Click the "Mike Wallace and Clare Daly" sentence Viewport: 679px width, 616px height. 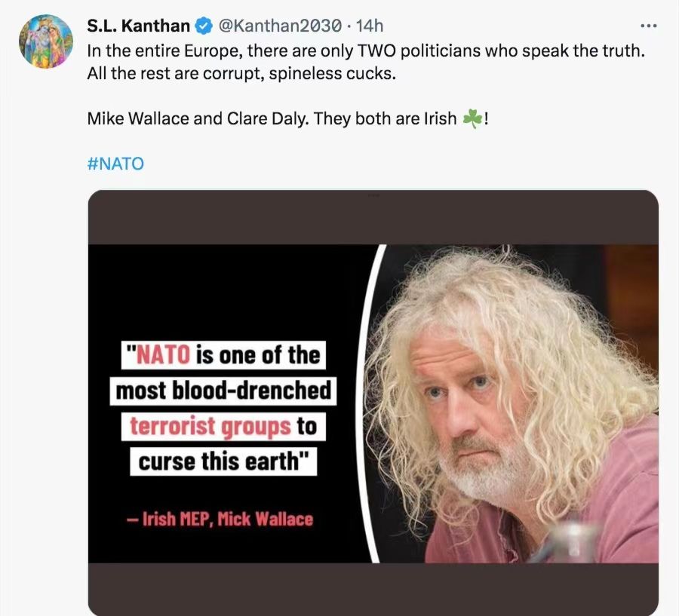(x=270, y=119)
